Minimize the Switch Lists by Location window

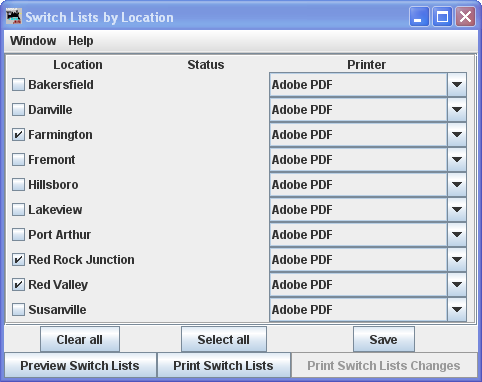click(x=419, y=17)
